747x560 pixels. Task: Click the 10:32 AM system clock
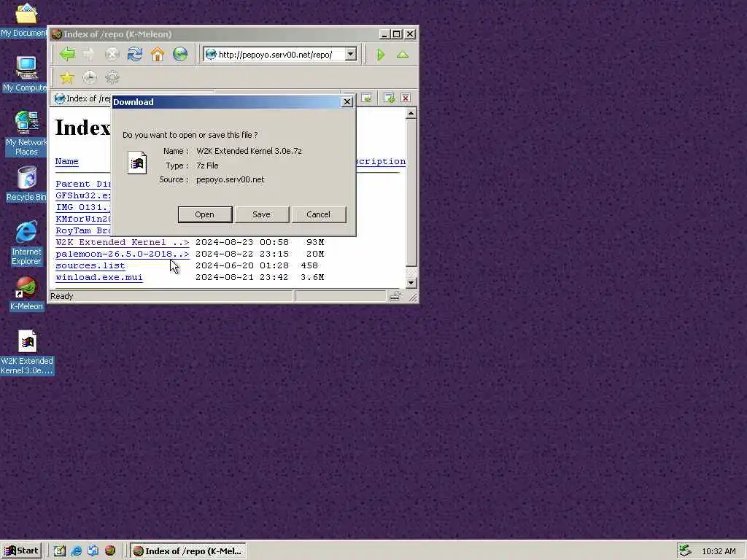[x=719, y=551]
